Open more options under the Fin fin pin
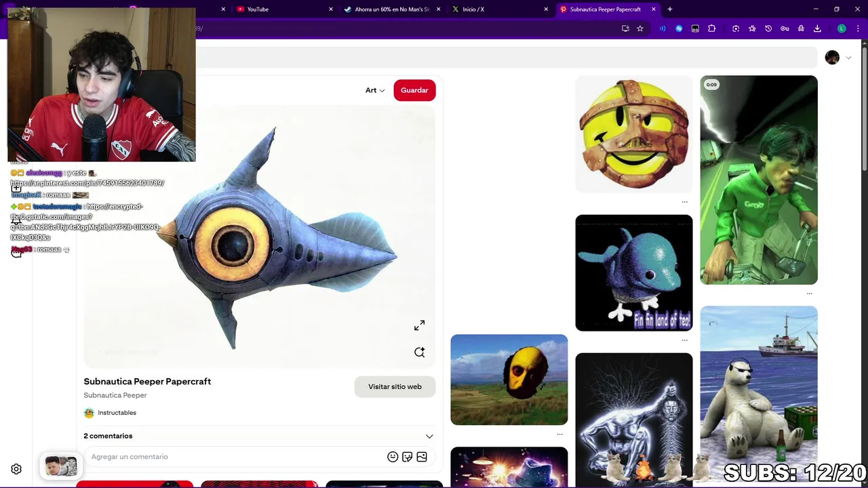The image size is (868, 488). 684,340
